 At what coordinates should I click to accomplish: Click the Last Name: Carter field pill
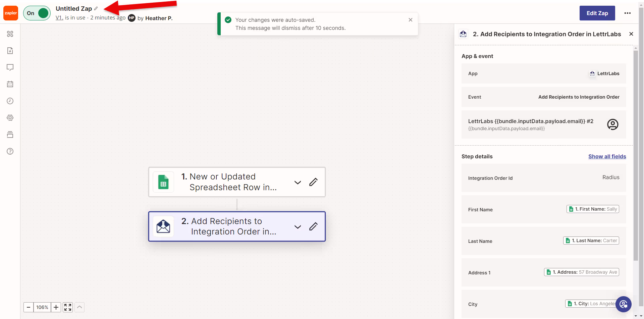591,241
